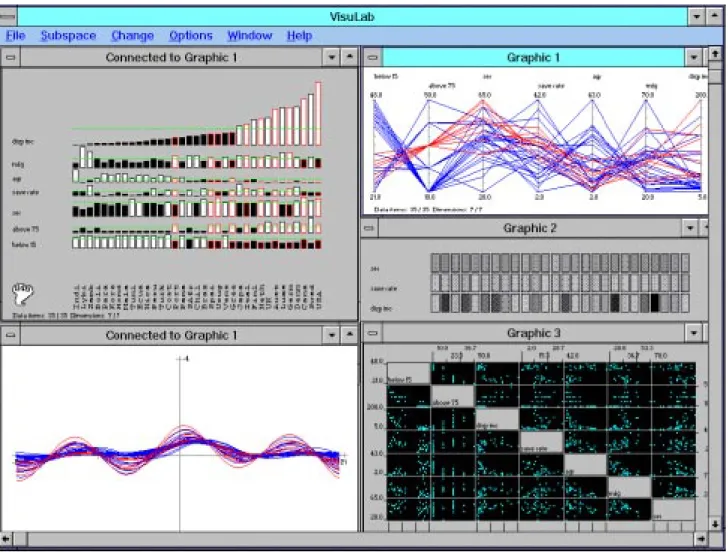Minimize the bar chart Connected to Graphic 1 window
The width and height of the screenshot is (728, 552).
332,58
